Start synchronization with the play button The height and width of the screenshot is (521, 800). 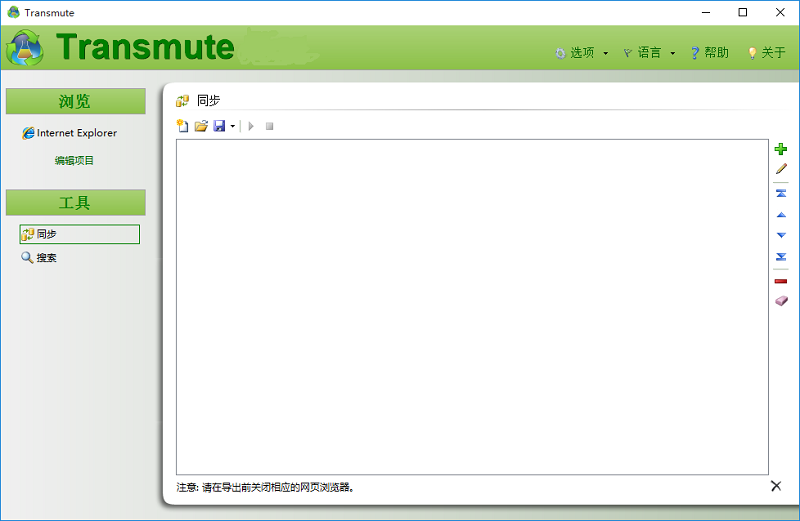(251, 126)
